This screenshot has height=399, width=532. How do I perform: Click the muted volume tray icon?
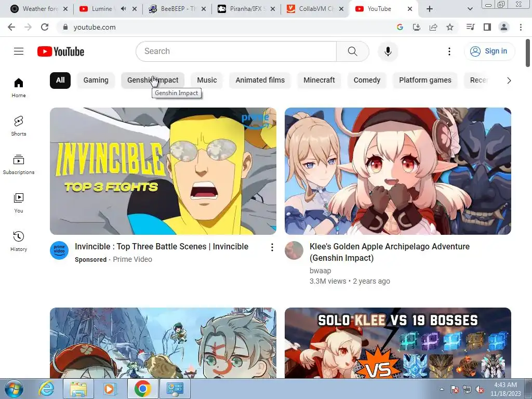coord(480,389)
